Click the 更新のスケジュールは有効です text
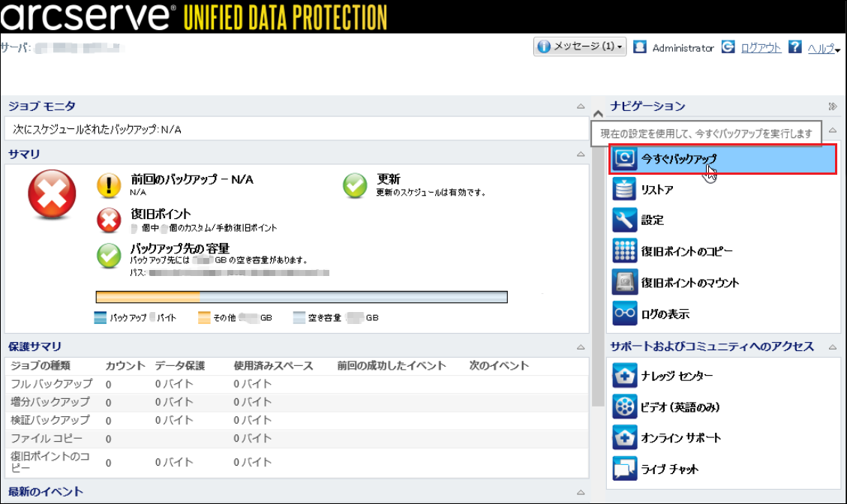 coord(431,192)
